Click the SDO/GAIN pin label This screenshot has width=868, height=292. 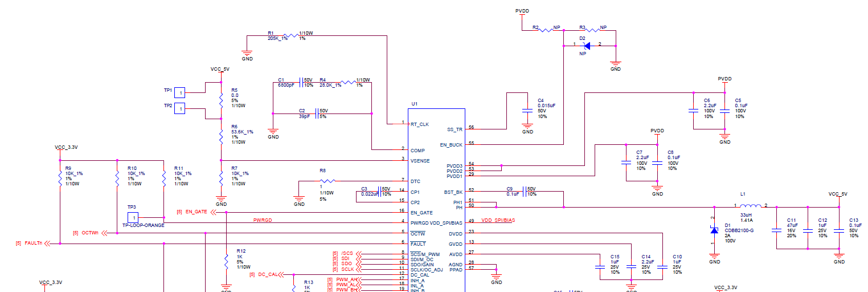point(423,264)
